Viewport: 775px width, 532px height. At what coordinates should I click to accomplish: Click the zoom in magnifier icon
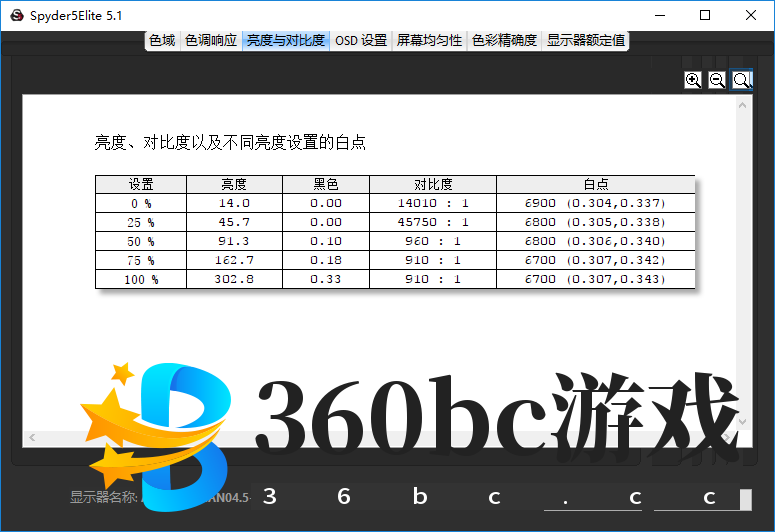(693, 80)
